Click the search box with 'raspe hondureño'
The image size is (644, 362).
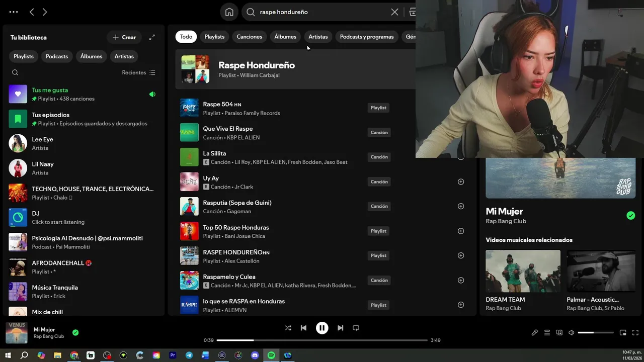322,12
